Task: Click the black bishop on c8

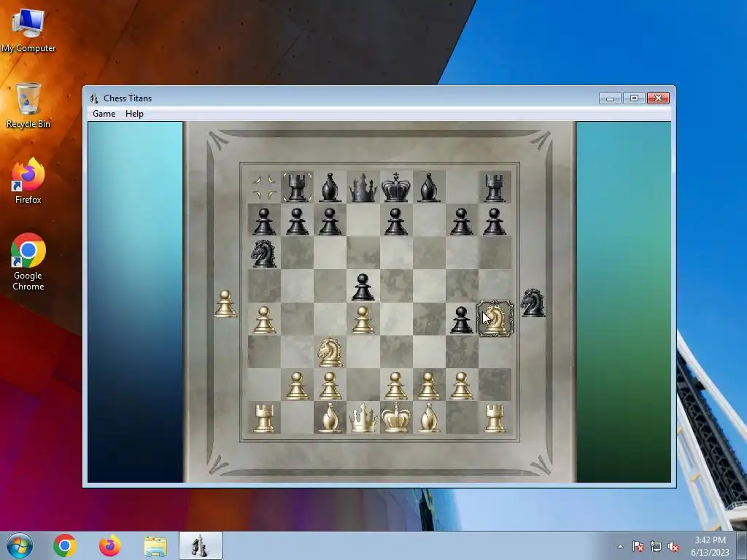Action: tap(330, 187)
